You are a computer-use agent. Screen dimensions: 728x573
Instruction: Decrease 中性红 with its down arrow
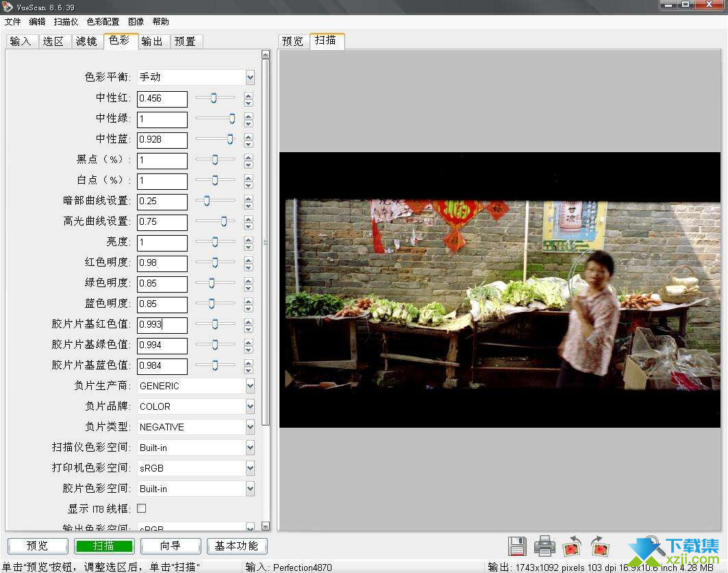click(249, 103)
